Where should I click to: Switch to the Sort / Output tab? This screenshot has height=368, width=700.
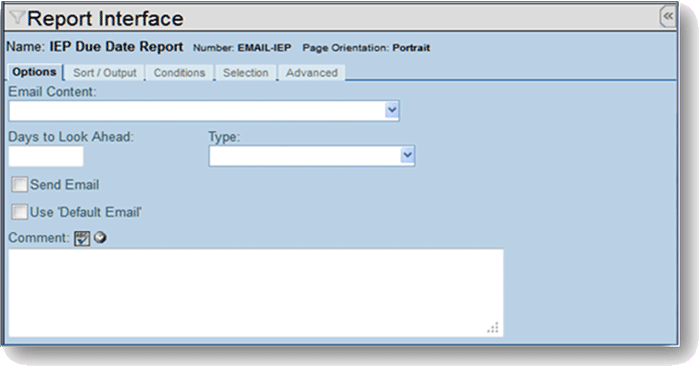(x=105, y=73)
